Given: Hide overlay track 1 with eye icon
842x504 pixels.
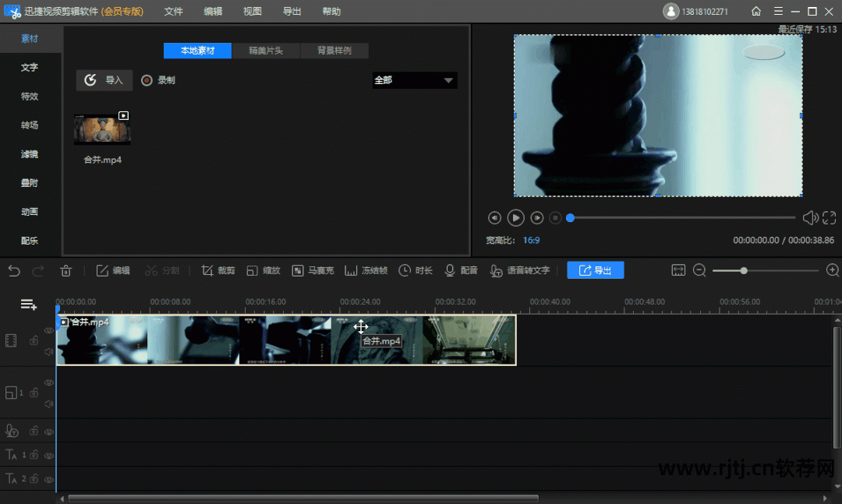Looking at the screenshot, I should [49, 382].
